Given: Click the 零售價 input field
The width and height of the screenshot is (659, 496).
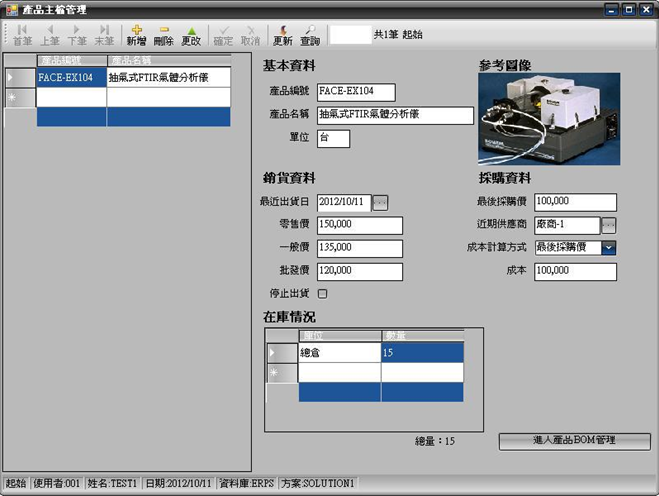Looking at the screenshot, I should [359, 225].
